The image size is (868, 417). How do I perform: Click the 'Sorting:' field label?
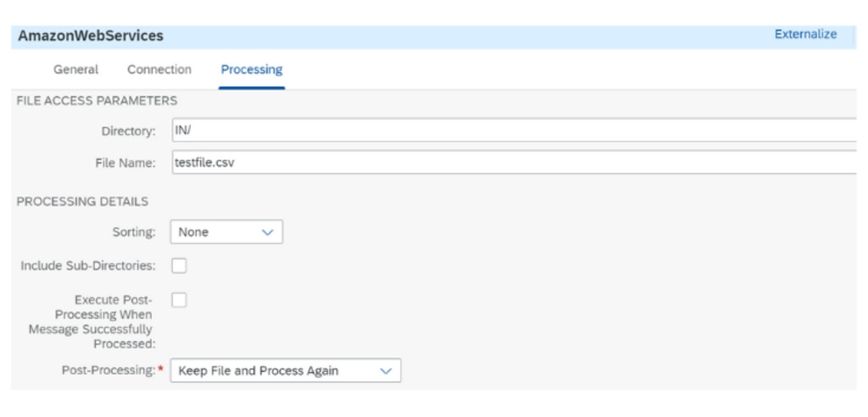[134, 232]
